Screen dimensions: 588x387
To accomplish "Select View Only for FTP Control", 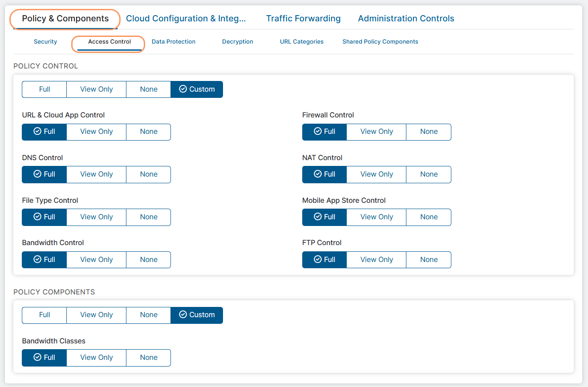I will [377, 260].
